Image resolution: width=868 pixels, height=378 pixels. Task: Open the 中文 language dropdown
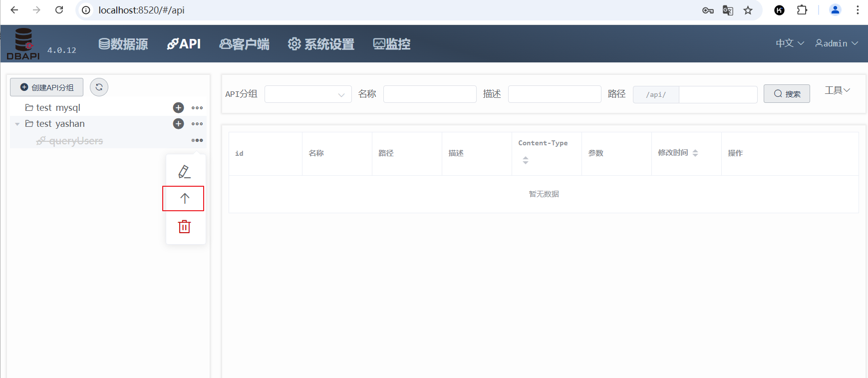tap(790, 43)
